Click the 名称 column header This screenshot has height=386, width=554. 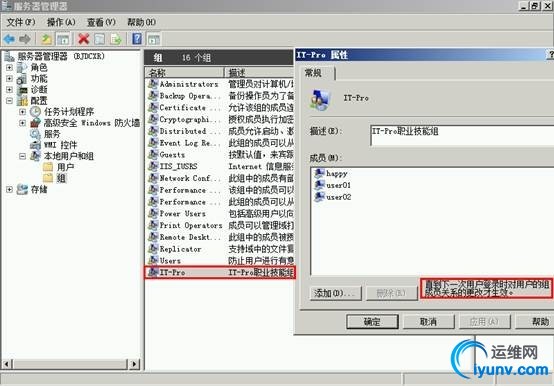coord(184,73)
